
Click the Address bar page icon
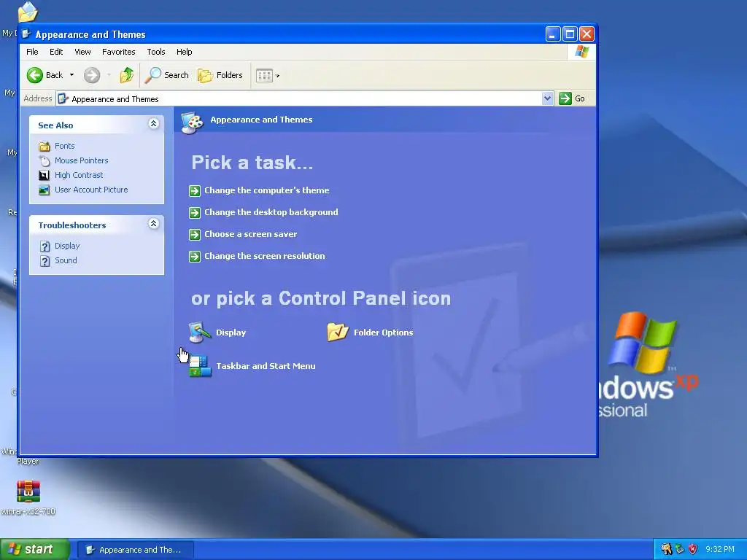[x=63, y=98]
